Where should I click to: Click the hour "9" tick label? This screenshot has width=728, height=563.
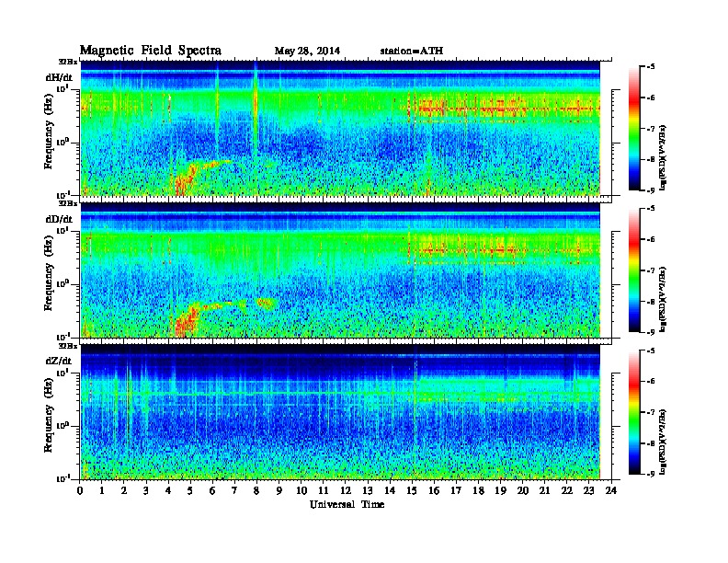pyautogui.click(x=279, y=491)
